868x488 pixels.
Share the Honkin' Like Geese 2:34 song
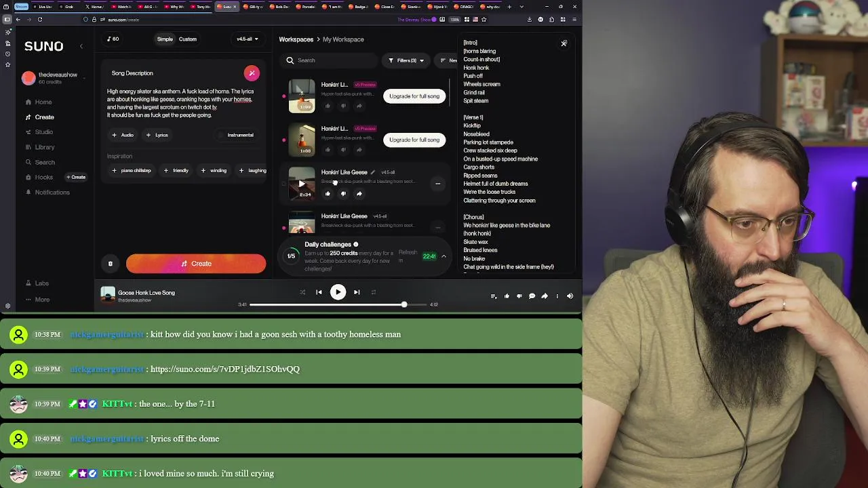point(359,194)
